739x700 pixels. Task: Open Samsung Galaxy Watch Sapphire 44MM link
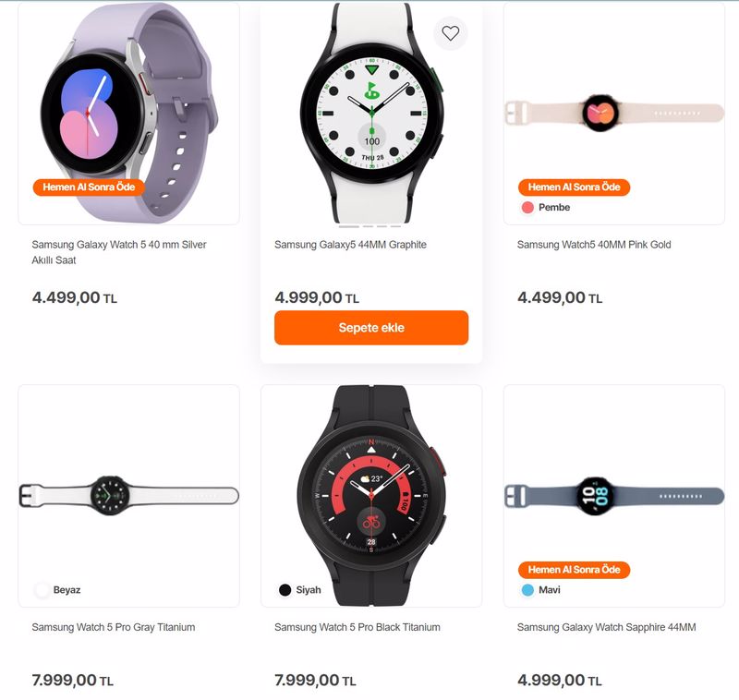[607, 627]
